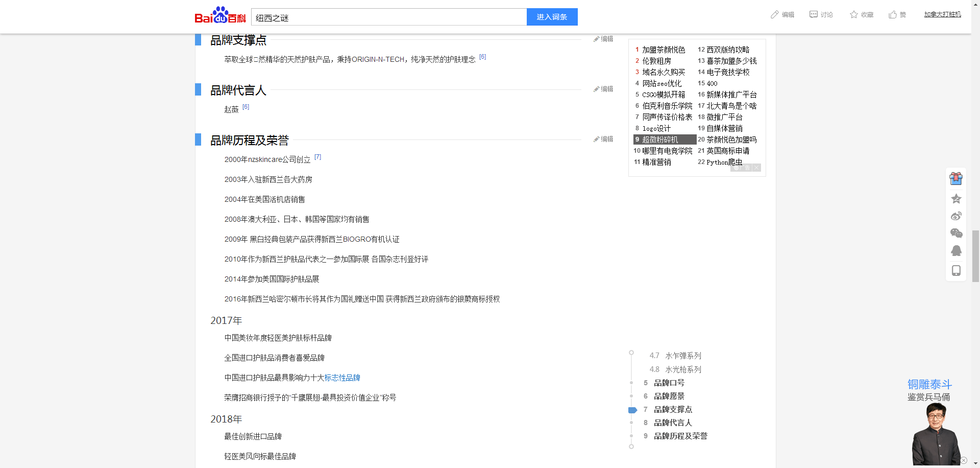Open the gift box sidebar icon

click(956, 178)
